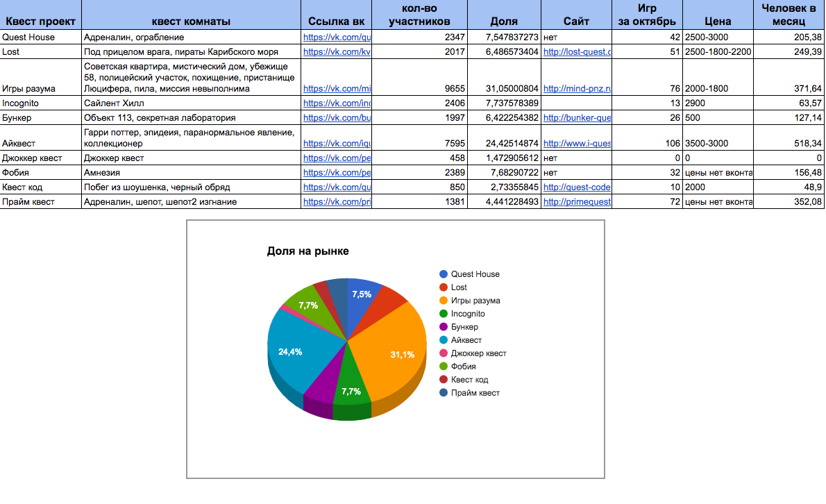Open Игры разума vk.com link
This screenshot has height=504, width=826.
point(337,89)
